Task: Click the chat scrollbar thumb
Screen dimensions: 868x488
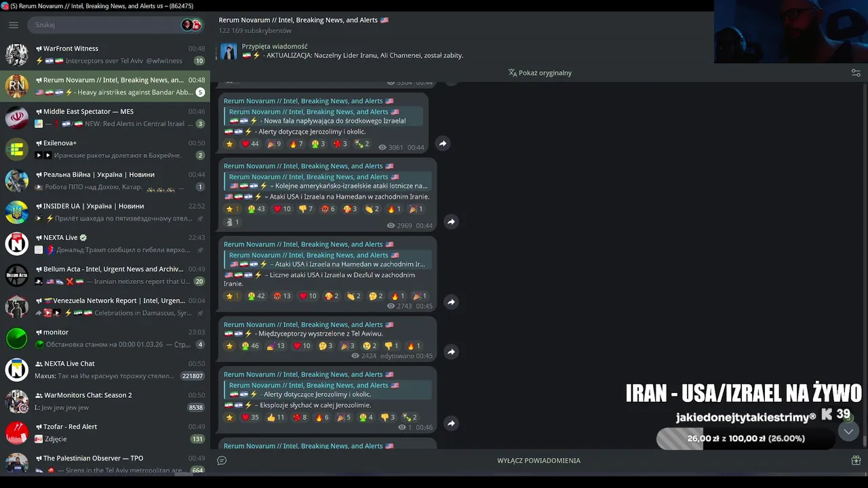Action: pyautogui.click(x=864, y=441)
